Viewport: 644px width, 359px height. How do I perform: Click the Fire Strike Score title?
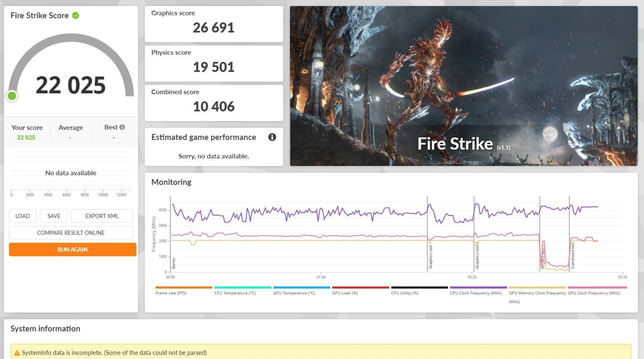40,15
